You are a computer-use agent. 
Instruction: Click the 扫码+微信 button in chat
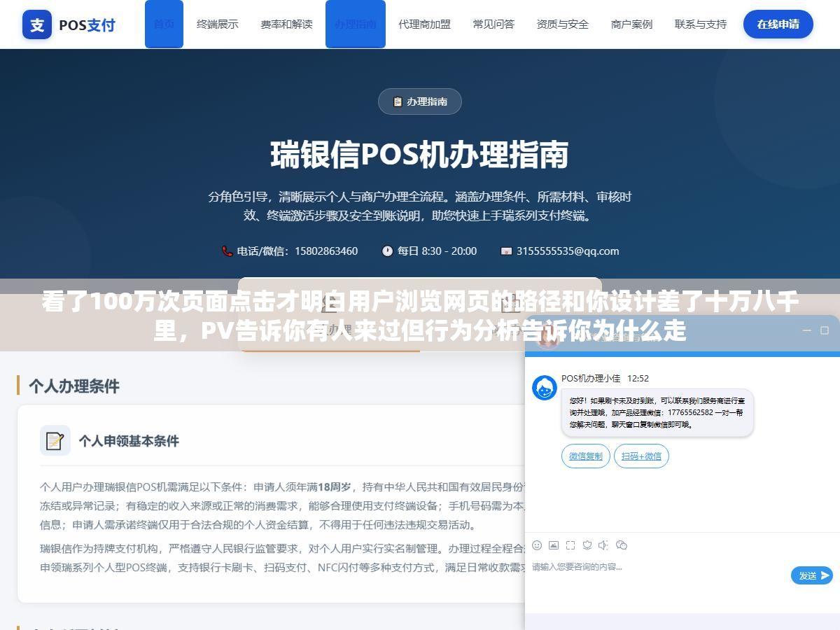point(641,456)
